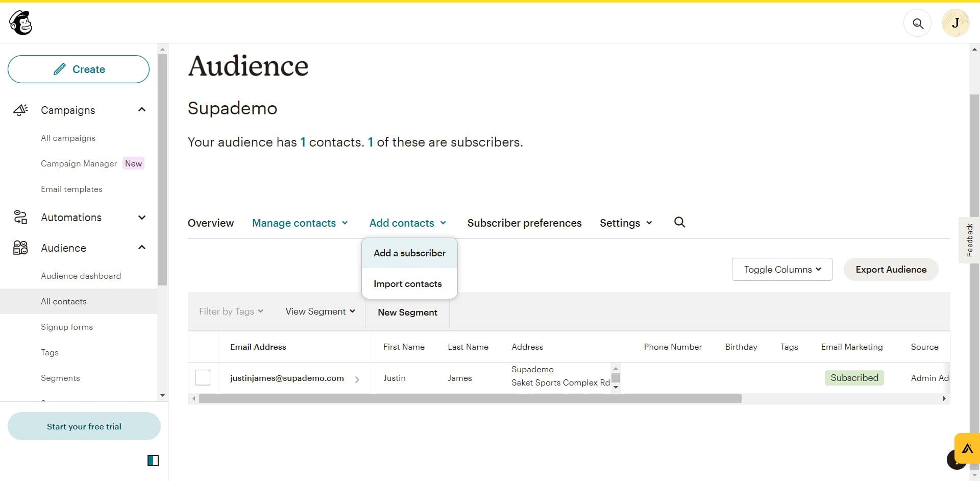Collapse the Audience section via its chevron
This screenshot has width=980, height=481.
pyautogui.click(x=141, y=247)
